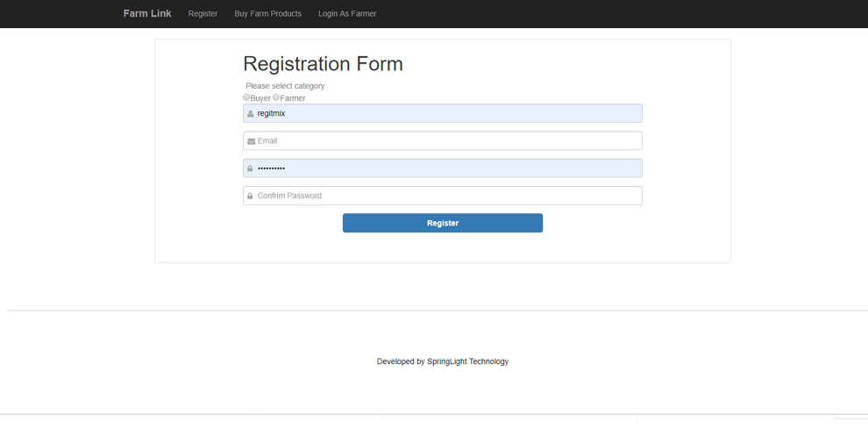The height and width of the screenshot is (436, 868).
Task: Click the Farmer label text
Action: (x=293, y=98)
